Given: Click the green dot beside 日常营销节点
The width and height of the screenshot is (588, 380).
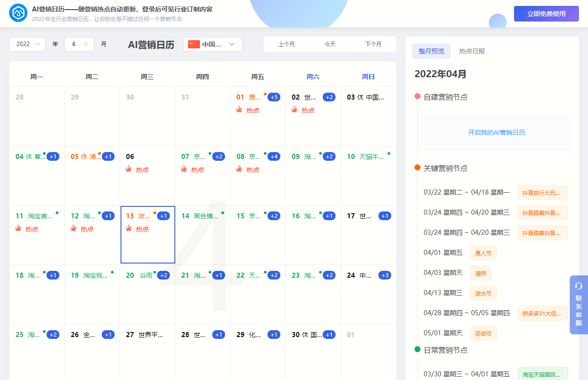Looking at the screenshot, I should point(417,350).
